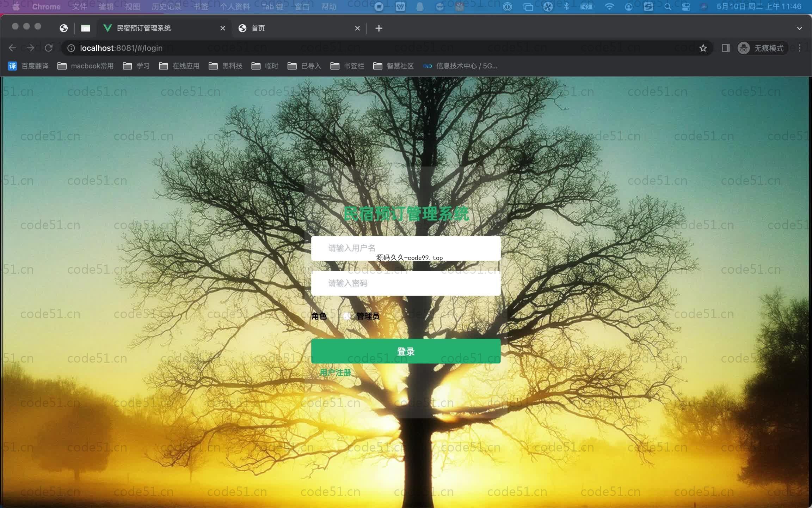The width and height of the screenshot is (812, 508).
Task: Open the 学习 bookmark folder
Action: coord(136,66)
